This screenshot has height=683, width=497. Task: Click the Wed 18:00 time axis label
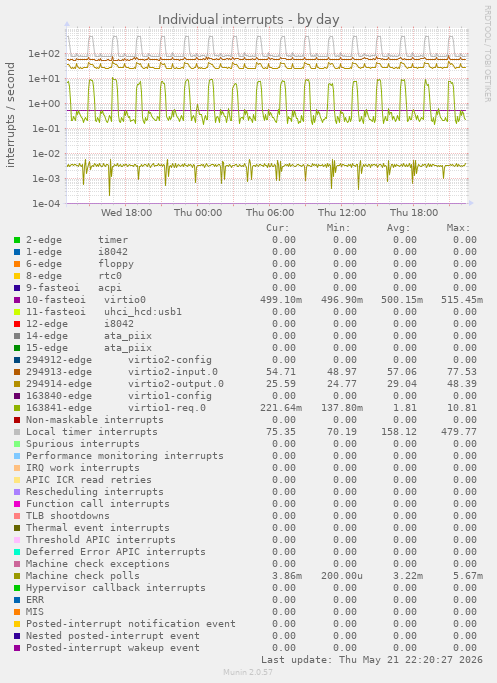(126, 213)
